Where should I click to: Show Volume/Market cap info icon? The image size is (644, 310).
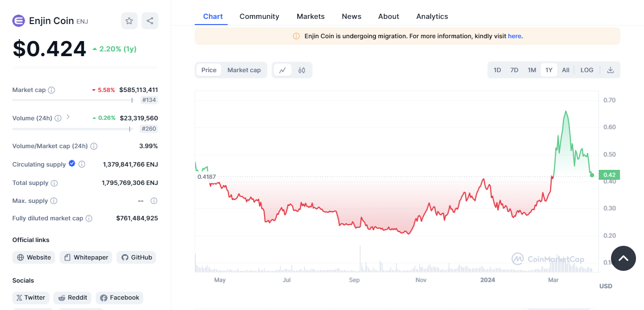click(x=94, y=146)
